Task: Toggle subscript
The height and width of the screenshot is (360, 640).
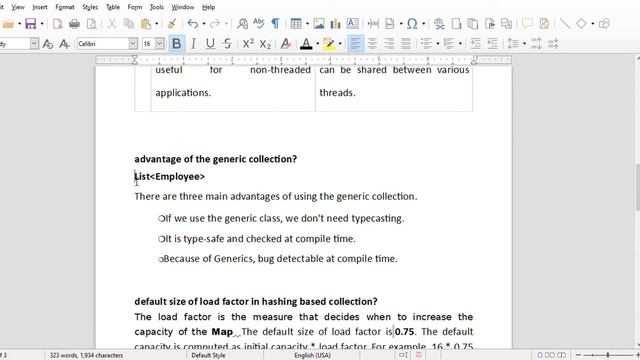Action: point(265,44)
